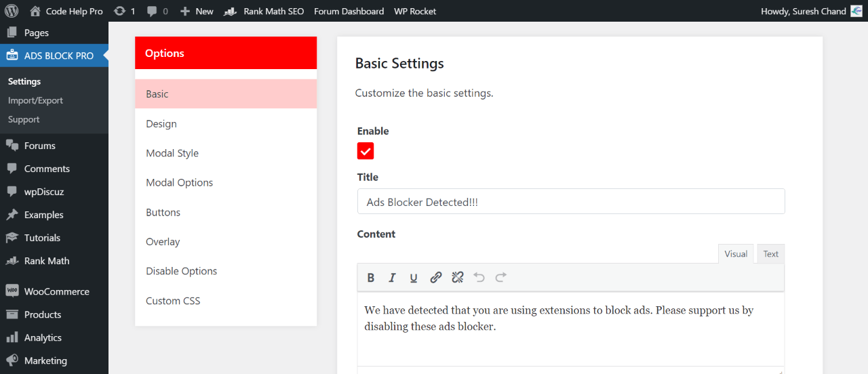Open the WordPress logo menu
This screenshot has width=868, height=374.
[x=11, y=11]
